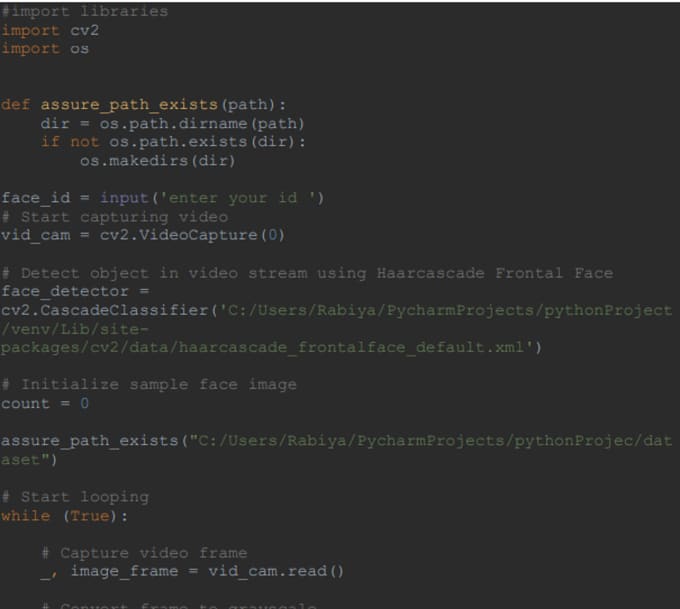Click the 'while (True):' line
This screenshot has width=680, height=609.
[x=65, y=516]
